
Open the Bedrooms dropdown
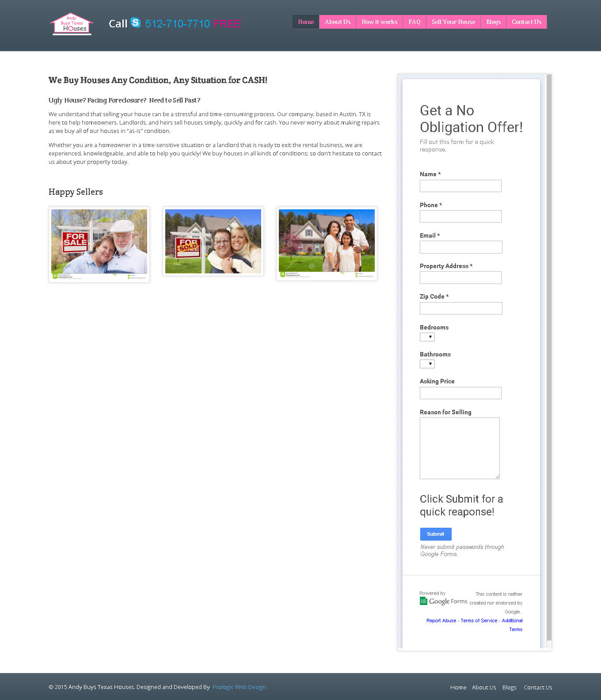(427, 337)
